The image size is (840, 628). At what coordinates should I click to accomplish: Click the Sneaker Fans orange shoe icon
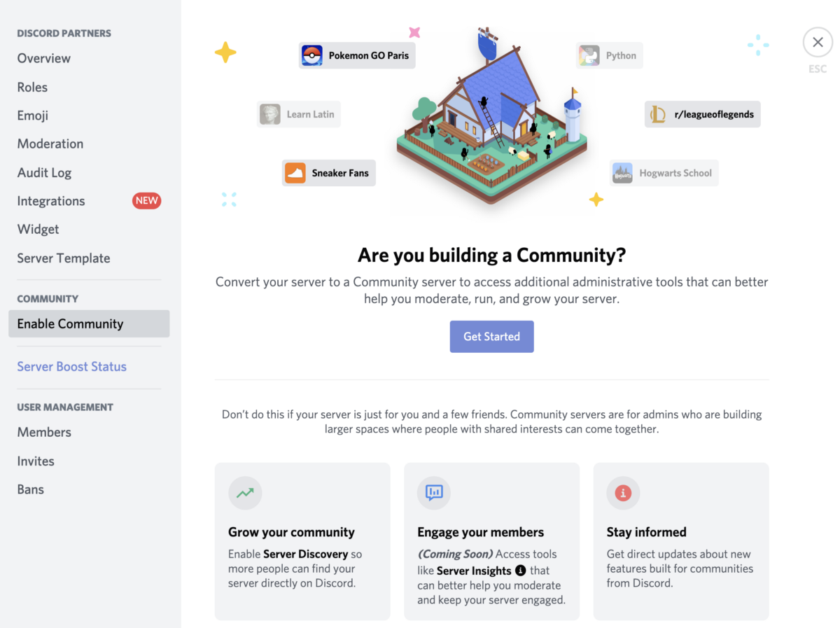pyautogui.click(x=295, y=173)
